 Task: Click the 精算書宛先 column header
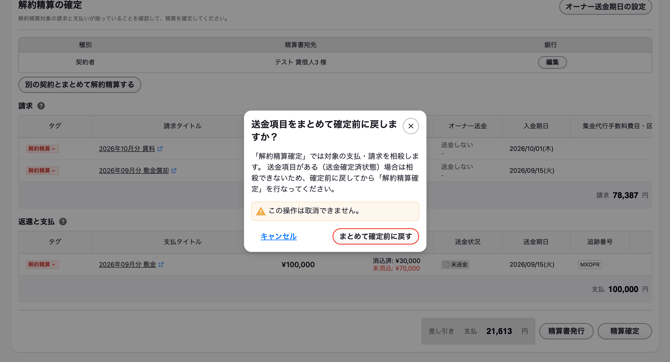[x=300, y=45]
